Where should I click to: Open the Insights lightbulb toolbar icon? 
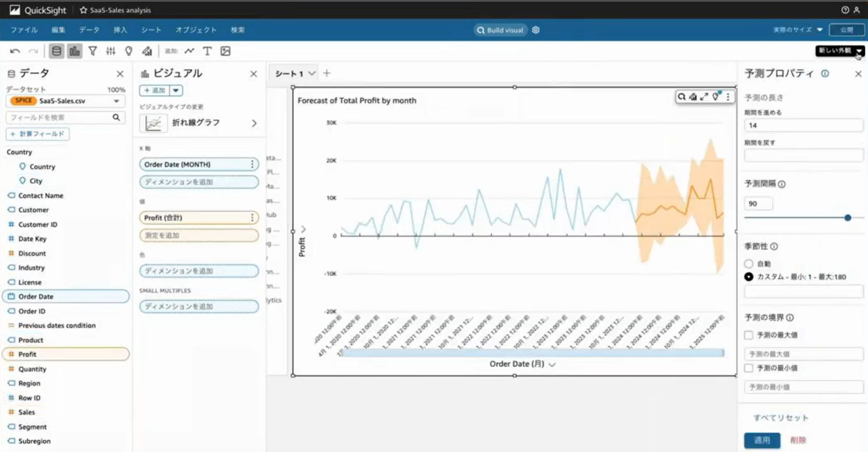pos(129,51)
